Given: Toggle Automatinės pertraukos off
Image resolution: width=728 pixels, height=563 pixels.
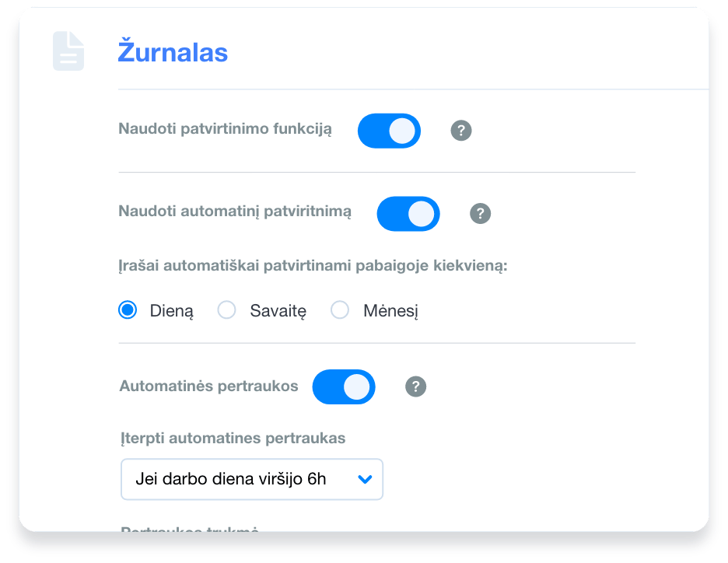Looking at the screenshot, I should click(x=344, y=386).
